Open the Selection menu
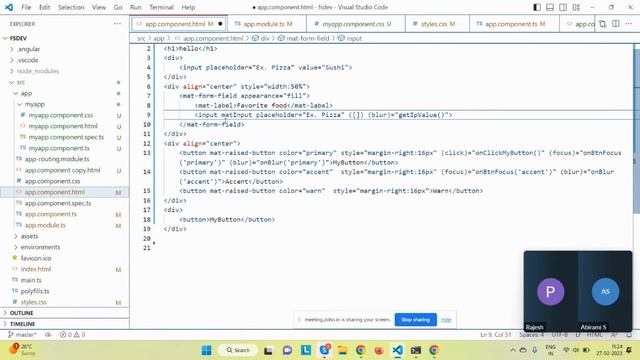 click(71, 7)
